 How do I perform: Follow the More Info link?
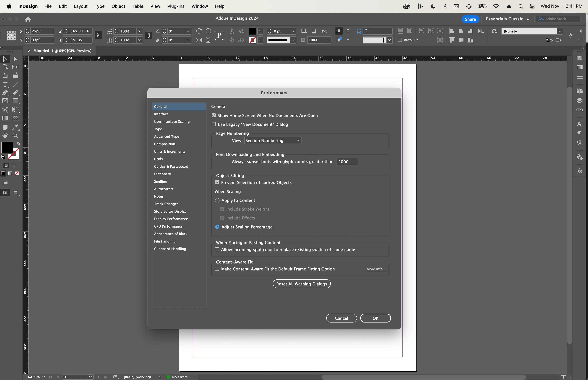click(376, 269)
